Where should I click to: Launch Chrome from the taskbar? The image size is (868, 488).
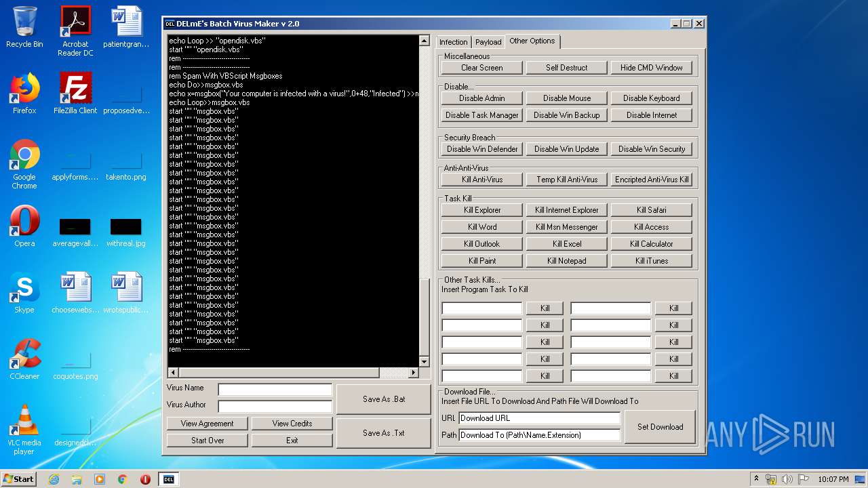[x=123, y=479]
